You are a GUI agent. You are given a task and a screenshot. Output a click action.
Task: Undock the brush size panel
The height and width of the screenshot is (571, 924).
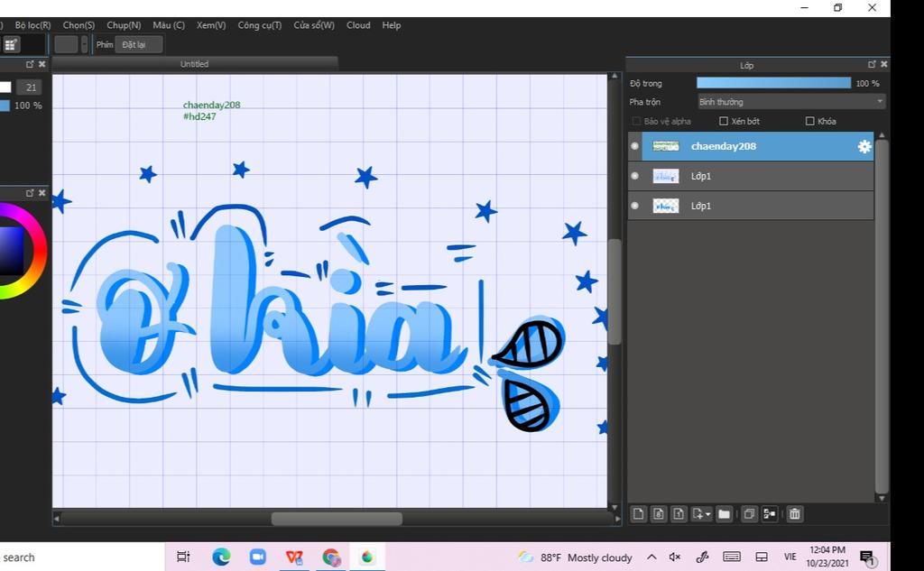coord(30,64)
